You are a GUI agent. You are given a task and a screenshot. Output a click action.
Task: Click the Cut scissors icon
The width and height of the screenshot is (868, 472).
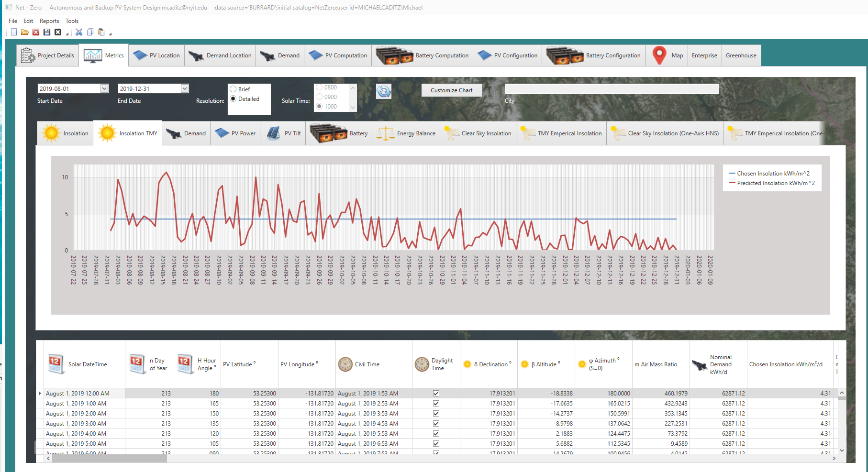pyautogui.click(x=79, y=32)
